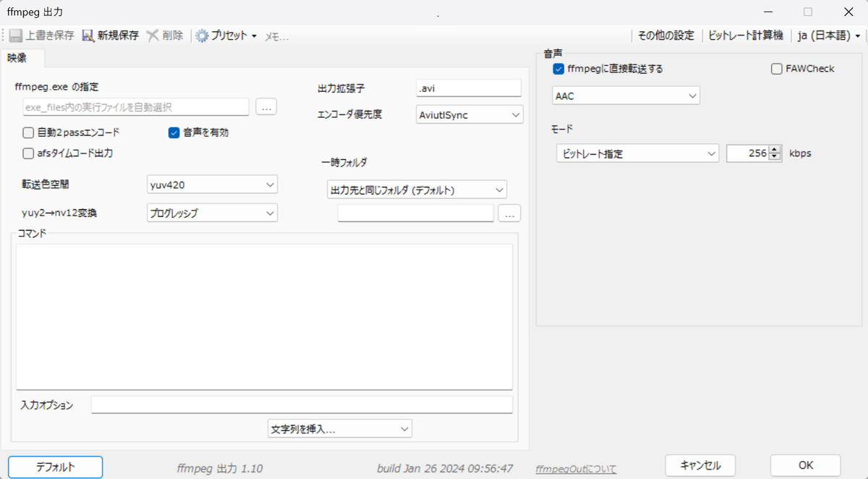Open その他の設定 settings
Image resolution: width=868 pixels, height=479 pixels.
tap(665, 35)
